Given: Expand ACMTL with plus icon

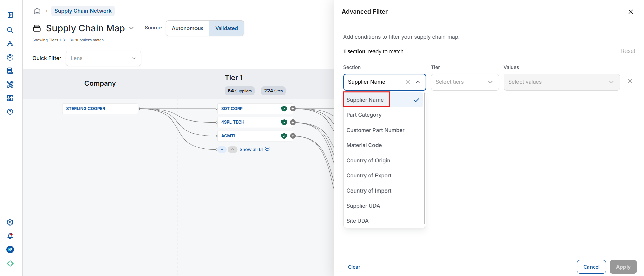Looking at the screenshot, I should (293, 136).
